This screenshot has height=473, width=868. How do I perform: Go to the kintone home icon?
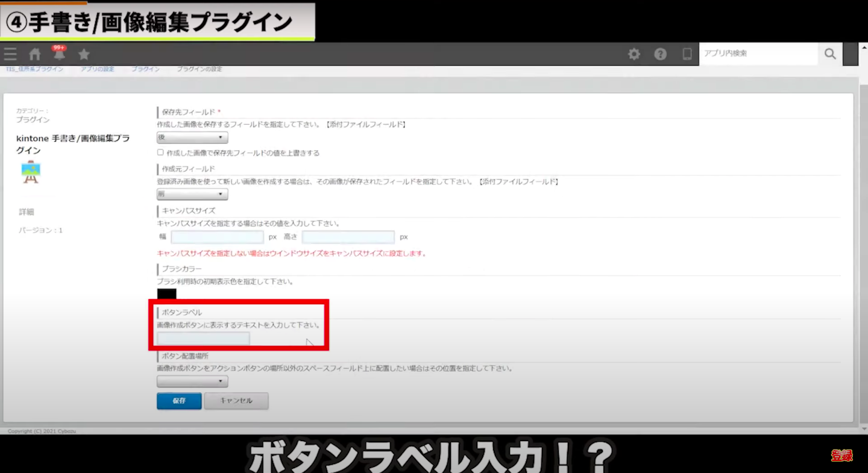(35, 54)
